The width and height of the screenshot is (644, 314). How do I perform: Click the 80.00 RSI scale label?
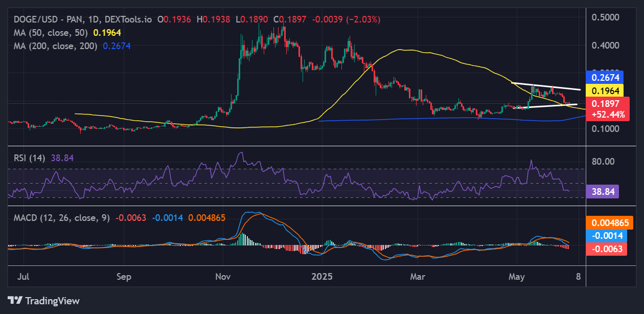pos(604,162)
